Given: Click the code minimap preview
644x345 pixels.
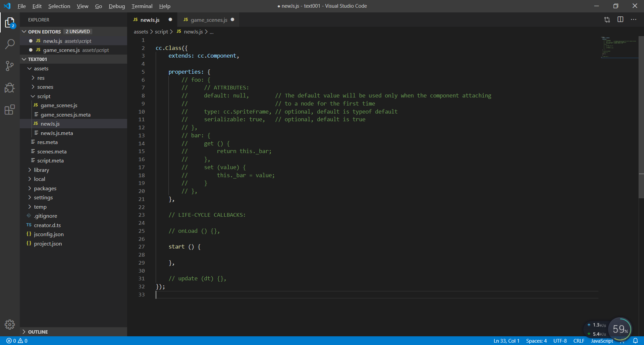Looking at the screenshot, I should pos(619,47).
